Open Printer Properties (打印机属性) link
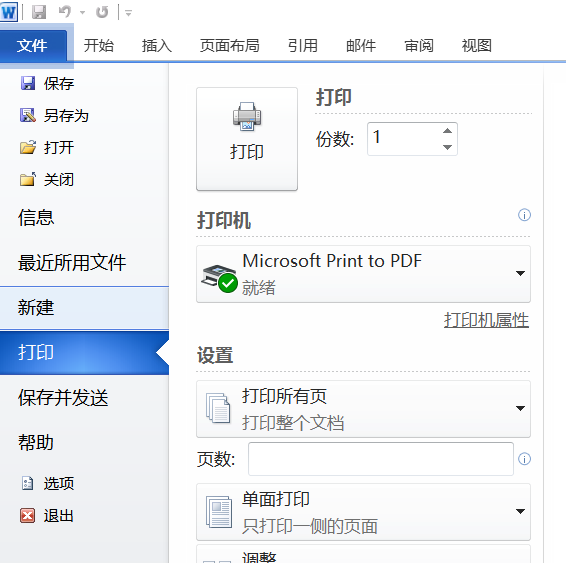566x563 pixels. [x=486, y=320]
